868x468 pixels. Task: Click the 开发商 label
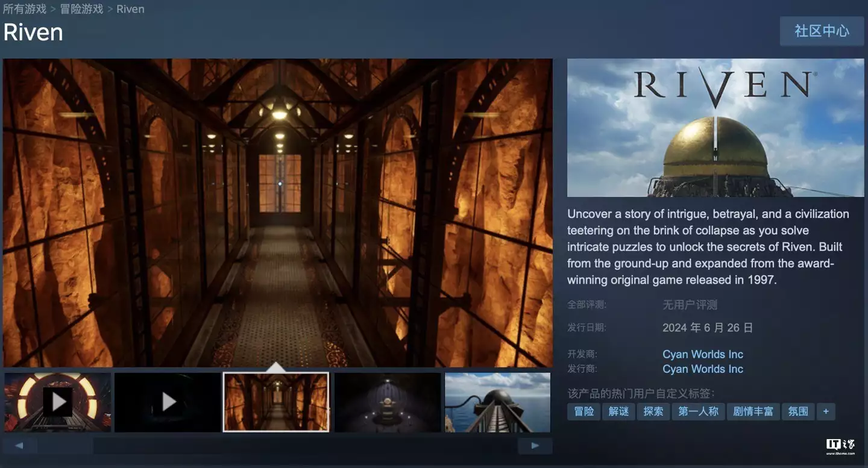(x=582, y=354)
